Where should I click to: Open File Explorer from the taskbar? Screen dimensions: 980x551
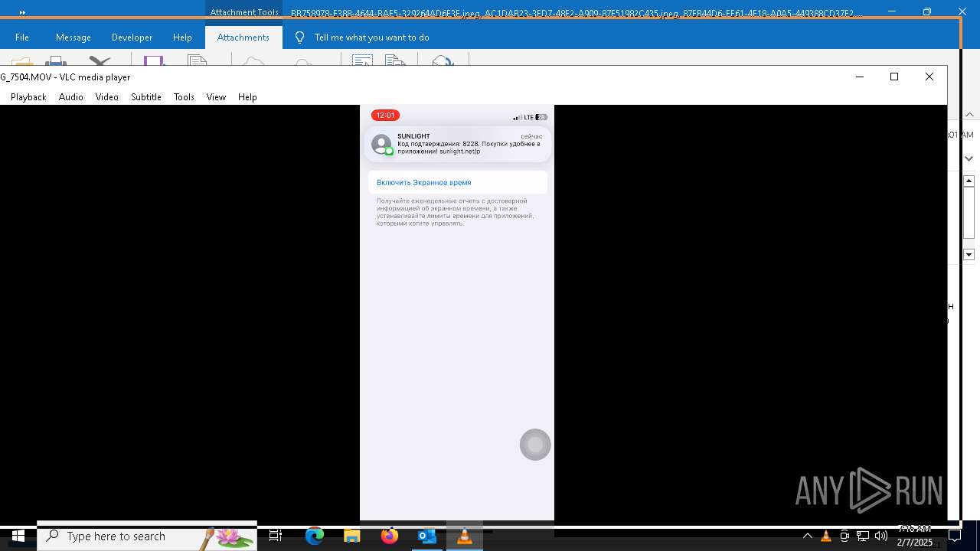click(x=352, y=536)
